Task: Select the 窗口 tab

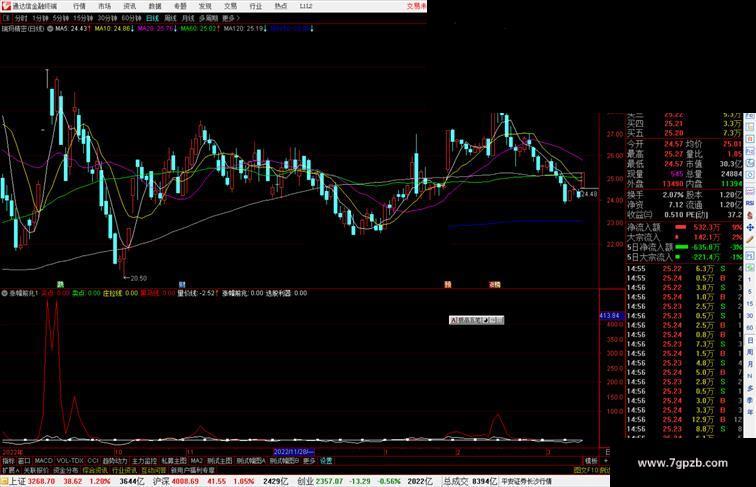Action: 23,461
